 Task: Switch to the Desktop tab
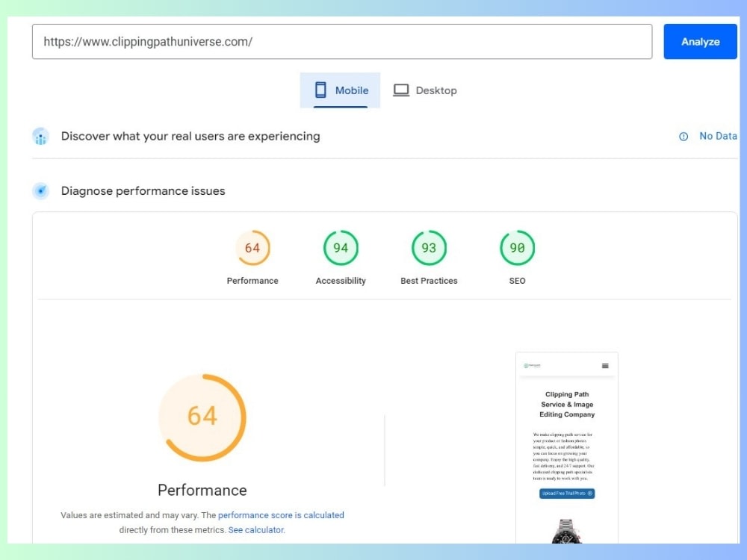point(424,90)
